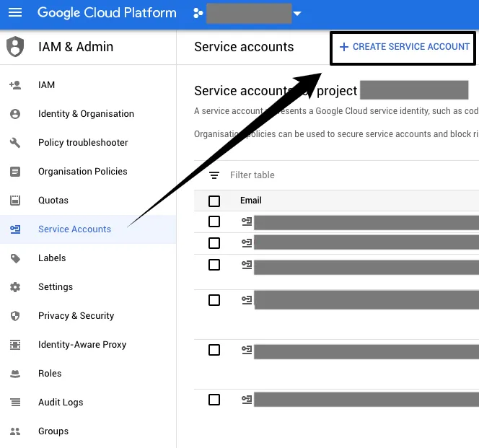Click the IAM & Admin shield icon
The image size is (479, 448).
[15, 47]
